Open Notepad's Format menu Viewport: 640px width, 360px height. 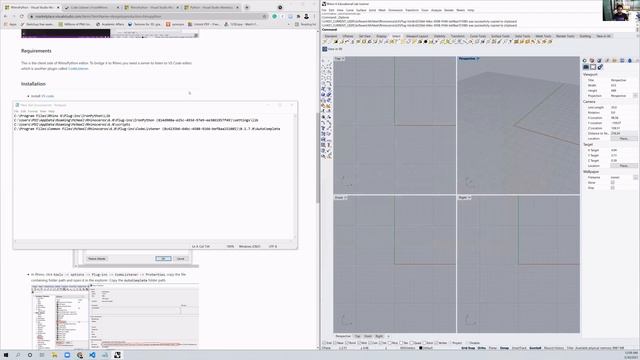click(33, 111)
